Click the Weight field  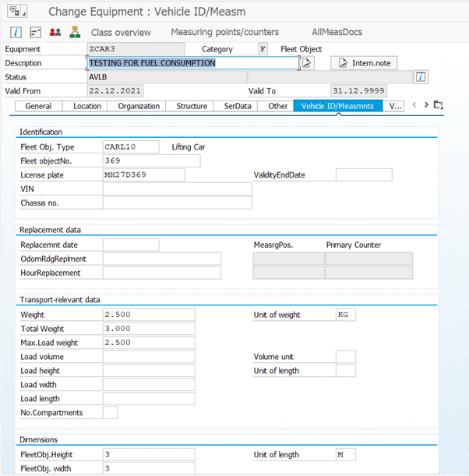click(x=149, y=315)
